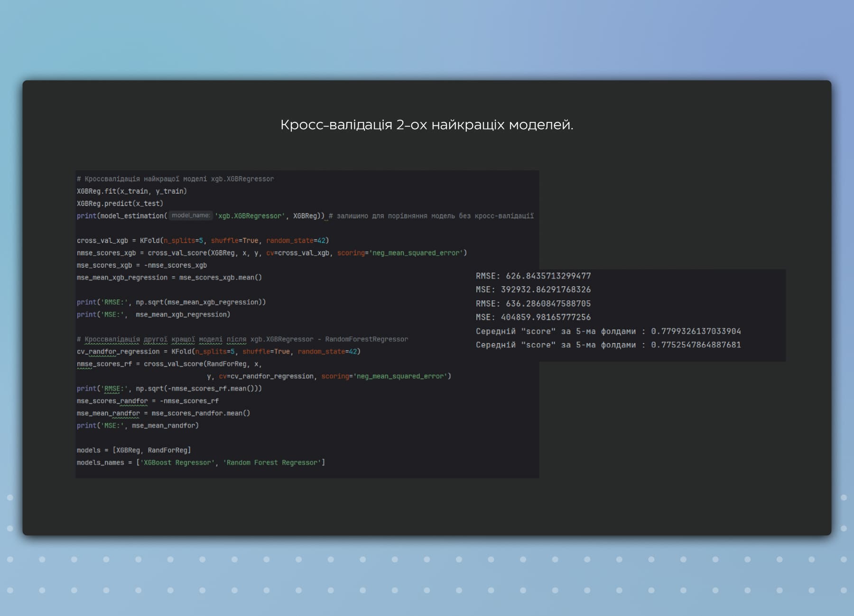Image resolution: width=854 pixels, height=616 pixels.
Task: Click the score output ending 0.7799326137033904
Action: [608, 331]
